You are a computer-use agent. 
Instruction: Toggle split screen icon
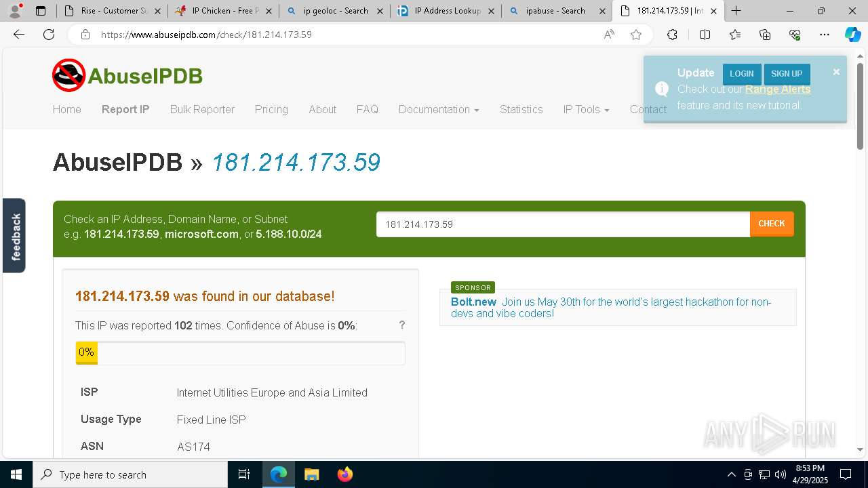(705, 35)
